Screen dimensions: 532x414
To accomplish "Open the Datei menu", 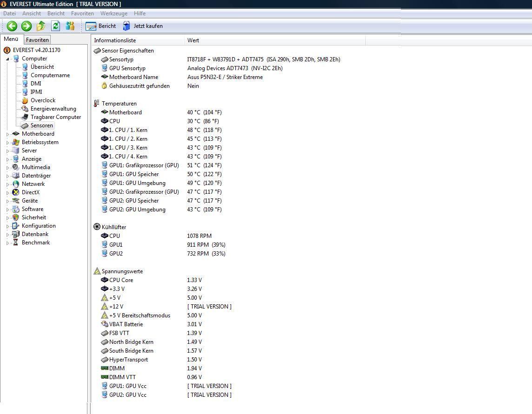I will click(9, 13).
